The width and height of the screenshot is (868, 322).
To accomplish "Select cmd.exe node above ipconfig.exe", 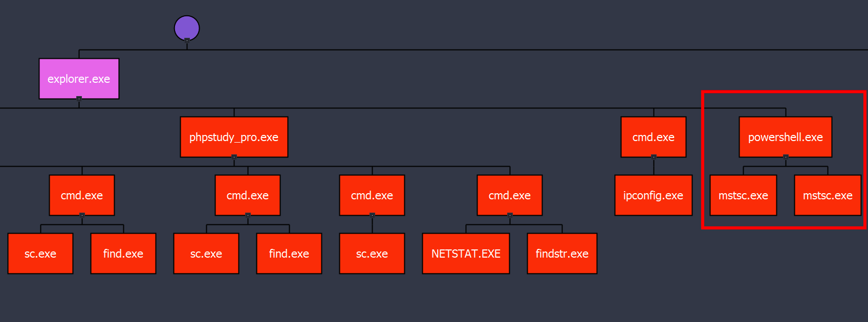I will coord(653,137).
